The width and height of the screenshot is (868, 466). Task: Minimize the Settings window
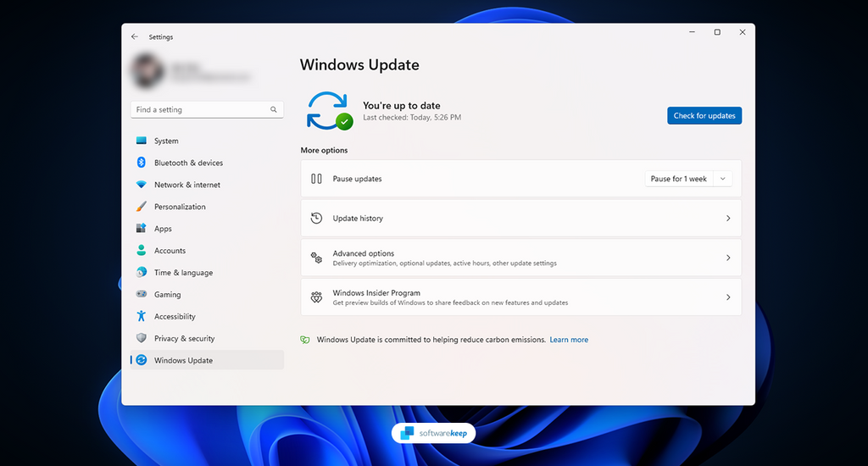(x=692, y=32)
